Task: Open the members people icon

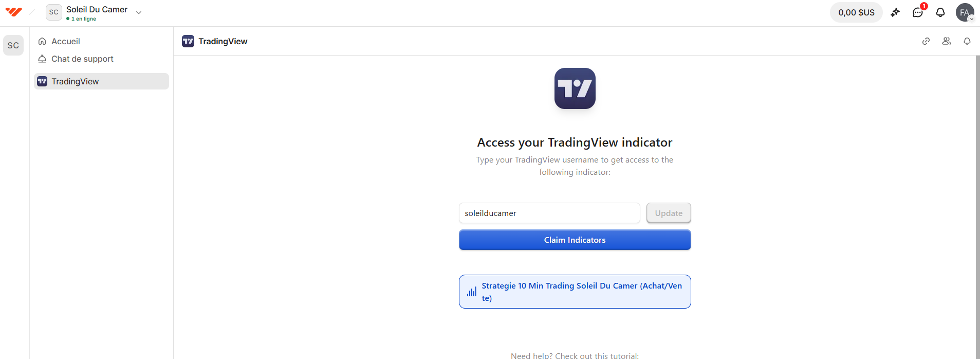Action: (947, 41)
